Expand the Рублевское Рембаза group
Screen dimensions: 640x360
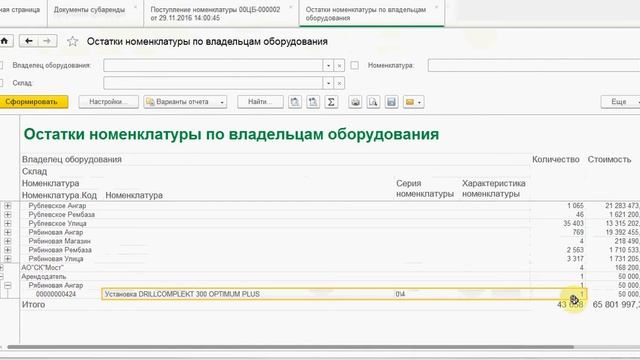tap(8, 215)
